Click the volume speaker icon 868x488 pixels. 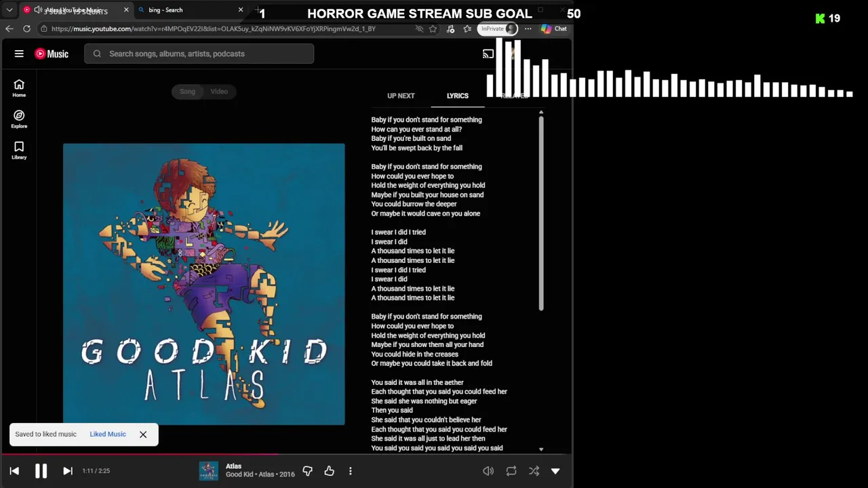pyautogui.click(x=488, y=471)
